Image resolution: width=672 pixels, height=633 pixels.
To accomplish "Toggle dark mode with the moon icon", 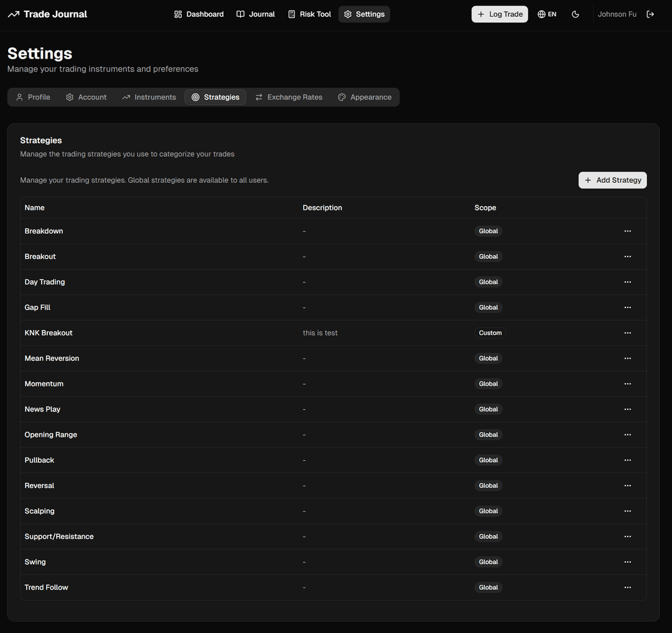I will pyautogui.click(x=575, y=14).
